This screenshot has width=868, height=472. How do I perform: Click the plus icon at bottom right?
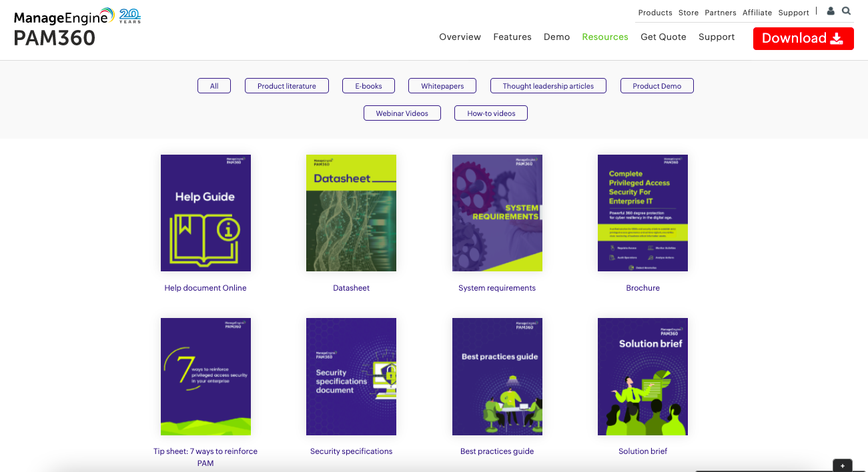click(843, 466)
